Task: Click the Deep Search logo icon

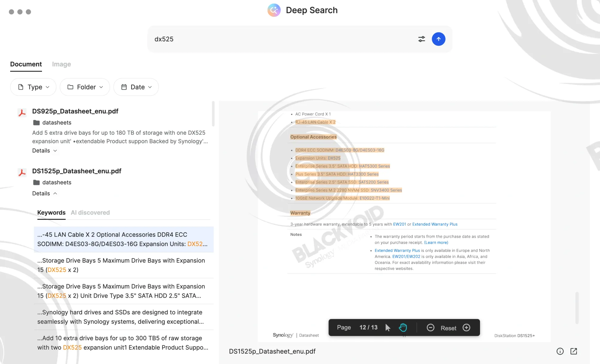Action: coord(274,10)
